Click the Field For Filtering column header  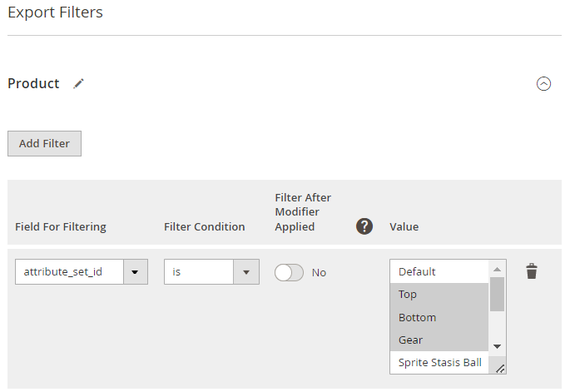tap(61, 227)
